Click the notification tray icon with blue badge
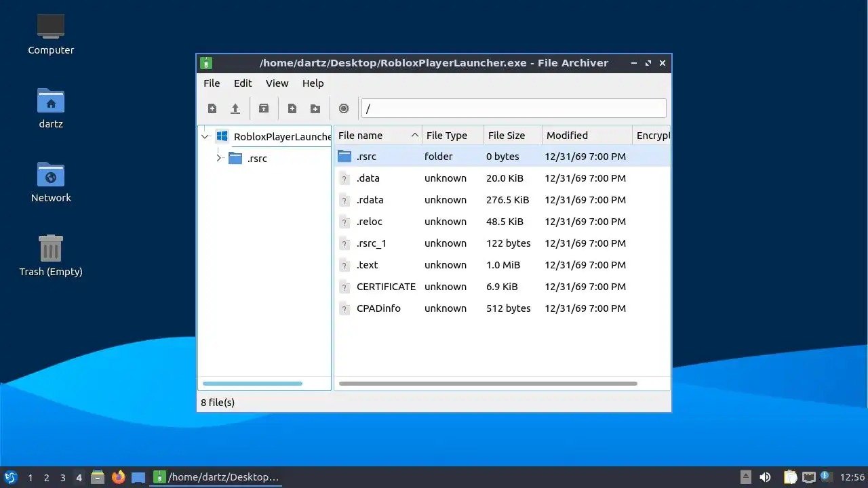Image resolution: width=868 pixels, height=488 pixels. pos(825,476)
